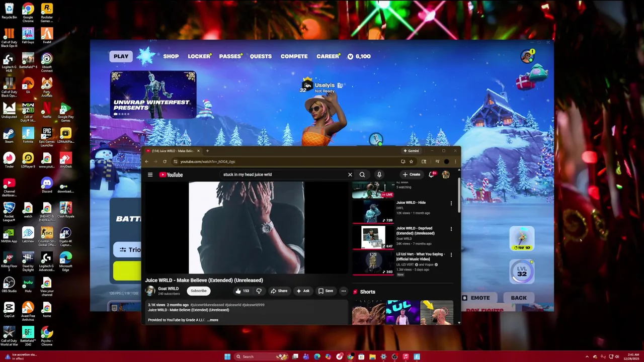Open Rockstar Games desktop shortcut
Image resolution: width=644 pixels, height=362 pixels.
tap(47, 12)
